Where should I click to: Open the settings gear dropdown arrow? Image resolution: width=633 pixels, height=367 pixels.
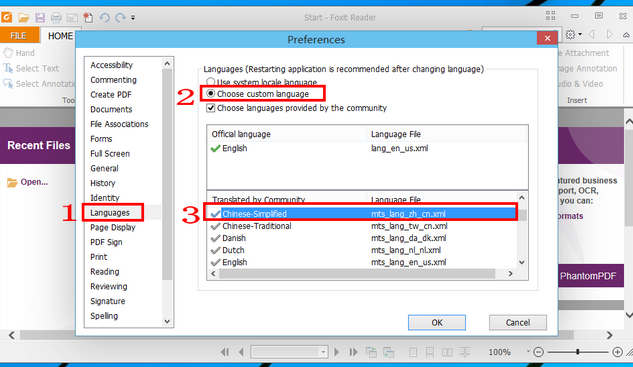580,35
